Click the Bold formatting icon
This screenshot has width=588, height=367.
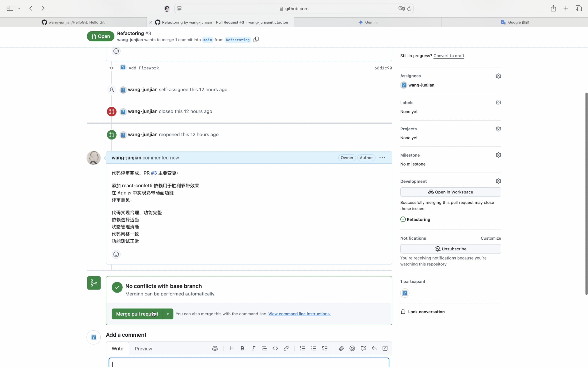(x=242, y=348)
